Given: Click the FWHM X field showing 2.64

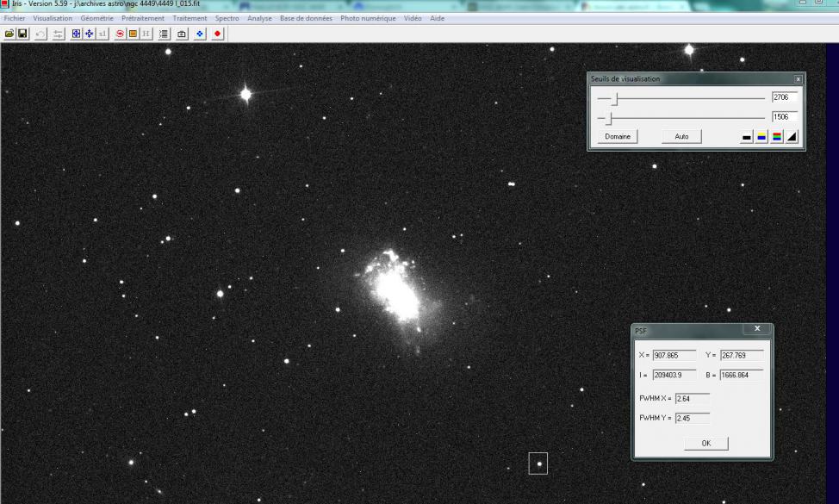Looking at the screenshot, I should (x=693, y=399).
